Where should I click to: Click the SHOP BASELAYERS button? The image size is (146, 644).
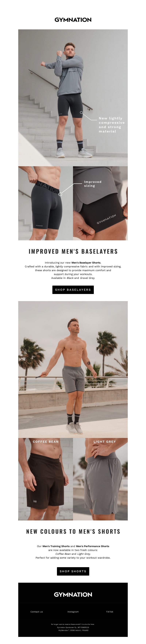(x=73, y=290)
